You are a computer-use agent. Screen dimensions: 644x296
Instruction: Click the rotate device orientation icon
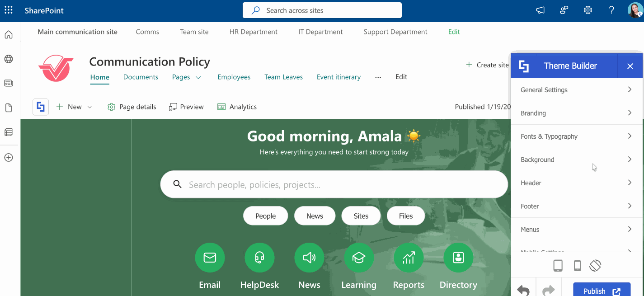[x=595, y=265]
